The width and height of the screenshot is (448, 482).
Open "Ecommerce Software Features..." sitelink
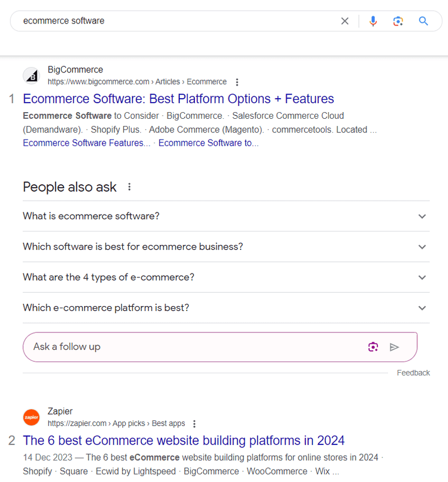[x=87, y=143]
